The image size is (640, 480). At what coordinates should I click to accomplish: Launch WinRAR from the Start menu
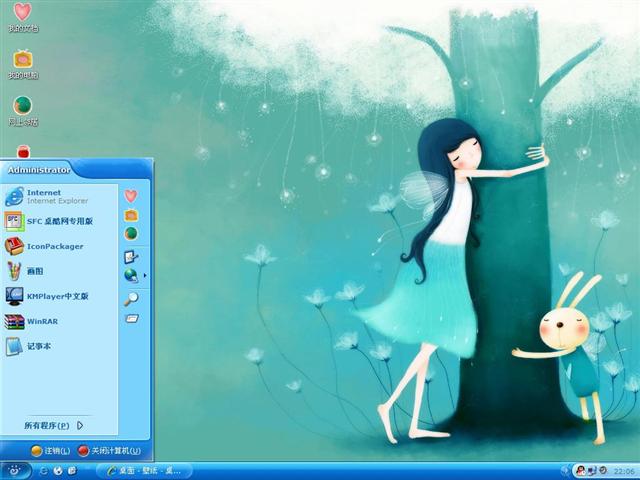pos(41,321)
